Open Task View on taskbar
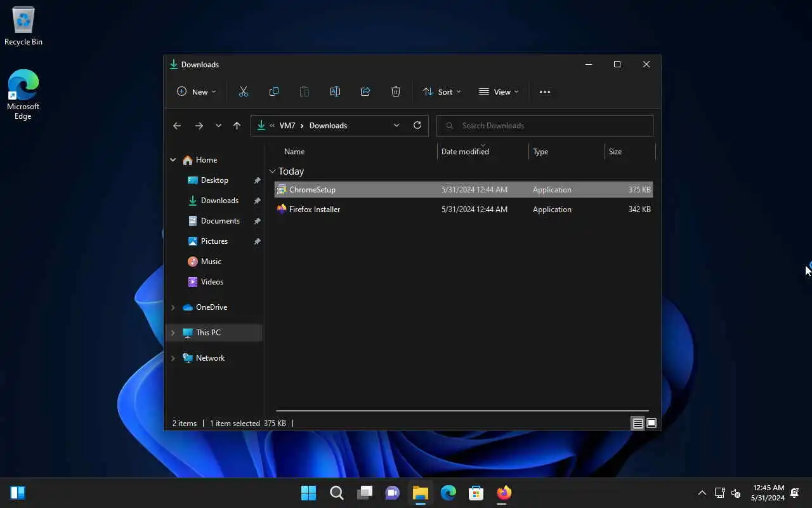 click(x=365, y=493)
